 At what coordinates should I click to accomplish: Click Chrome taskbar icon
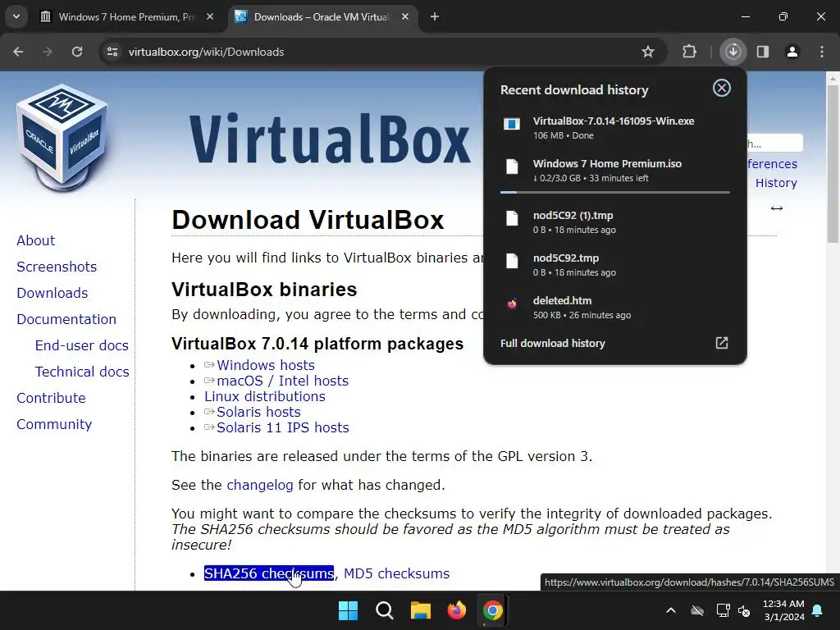click(x=492, y=610)
